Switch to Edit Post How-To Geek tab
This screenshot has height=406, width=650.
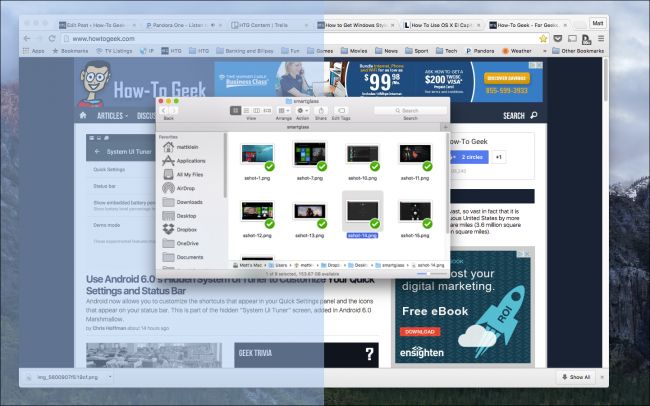coord(97,25)
